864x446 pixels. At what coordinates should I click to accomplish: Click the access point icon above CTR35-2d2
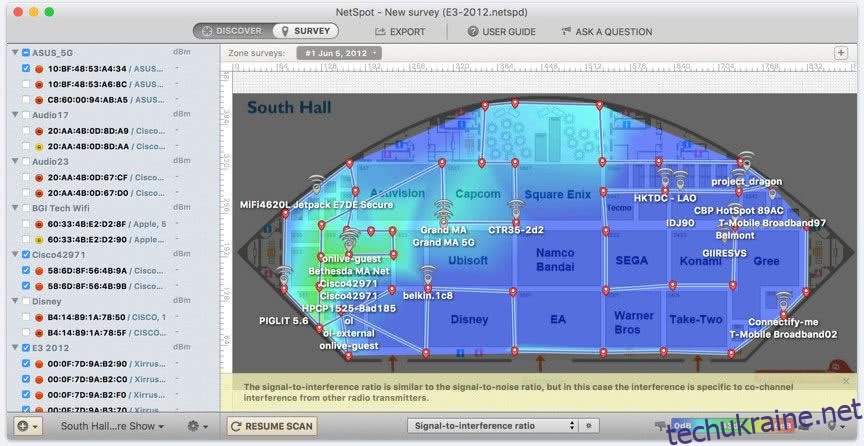(x=516, y=209)
